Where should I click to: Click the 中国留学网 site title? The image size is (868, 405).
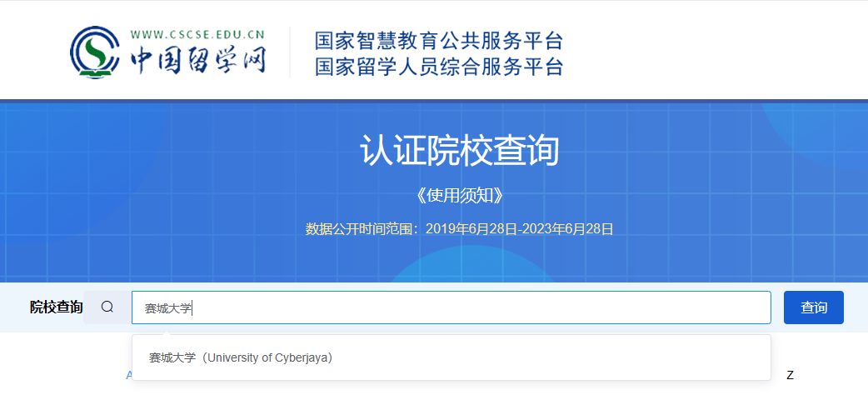[198, 59]
